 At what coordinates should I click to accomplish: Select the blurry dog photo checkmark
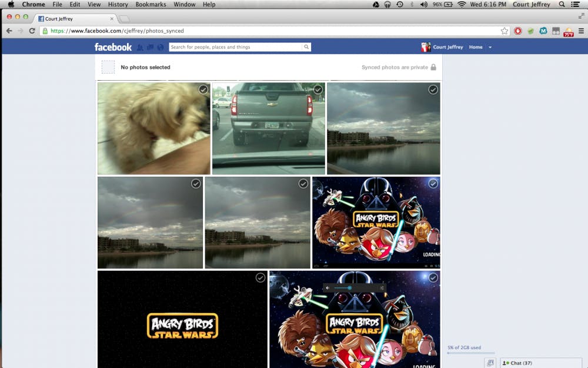(x=203, y=89)
